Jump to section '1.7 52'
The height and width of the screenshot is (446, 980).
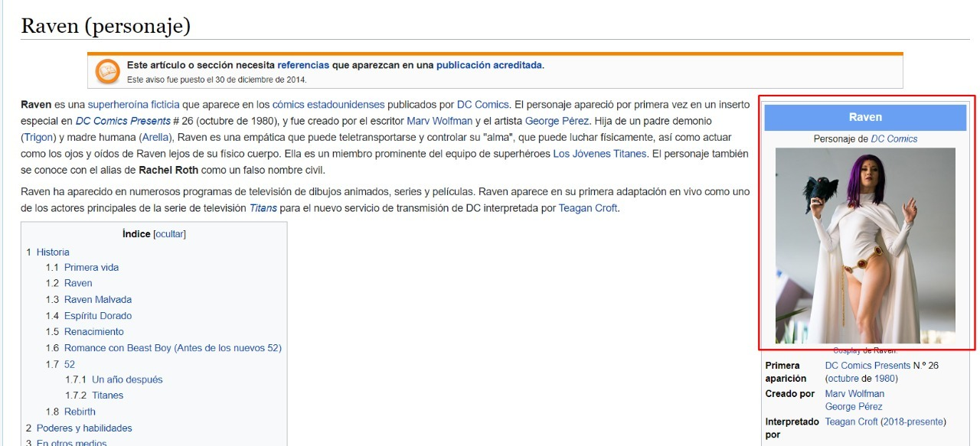click(x=60, y=364)
